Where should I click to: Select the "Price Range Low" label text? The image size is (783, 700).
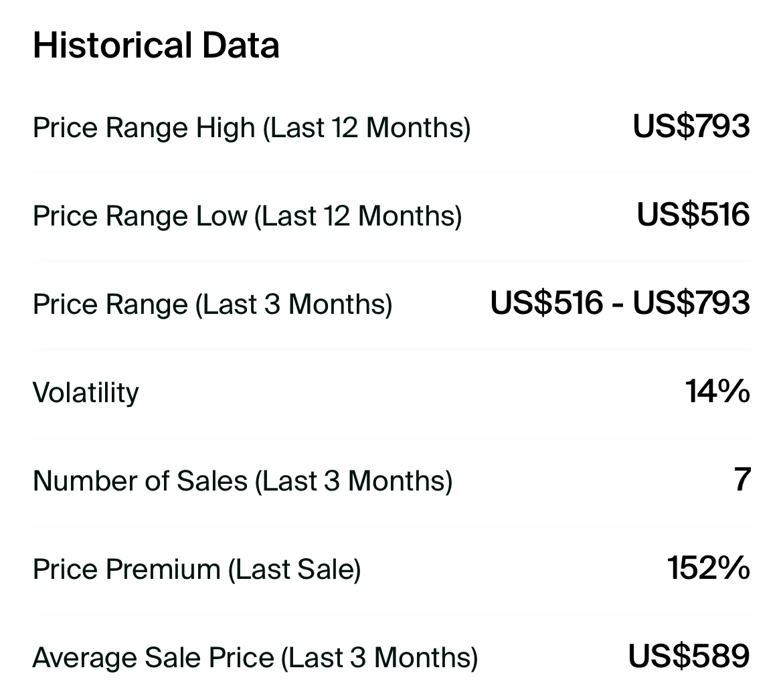coord(139,215)
